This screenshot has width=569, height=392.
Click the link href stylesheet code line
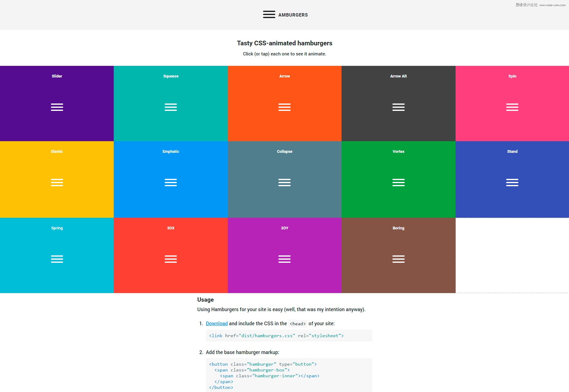coord(276,336)
